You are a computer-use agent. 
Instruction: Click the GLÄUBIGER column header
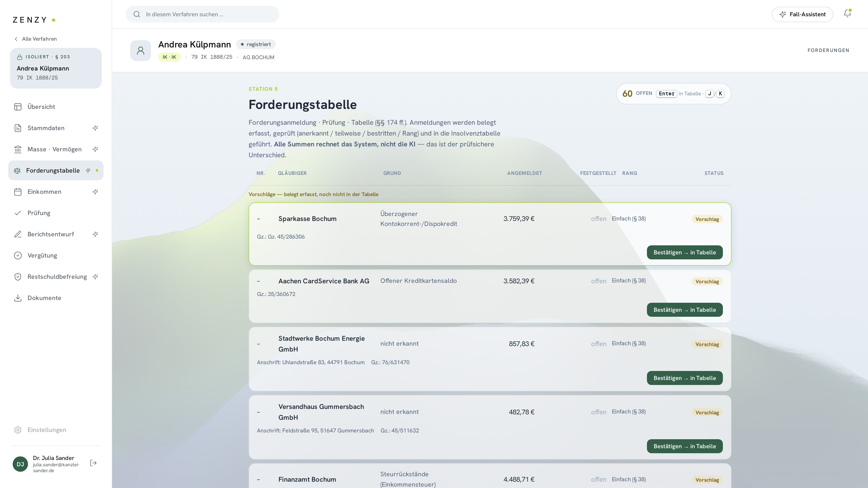[x=292, y=173]
